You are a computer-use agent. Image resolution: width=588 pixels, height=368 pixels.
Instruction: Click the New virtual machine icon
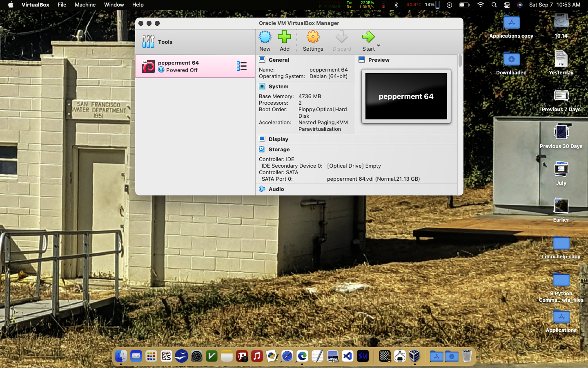click(265, 38)
